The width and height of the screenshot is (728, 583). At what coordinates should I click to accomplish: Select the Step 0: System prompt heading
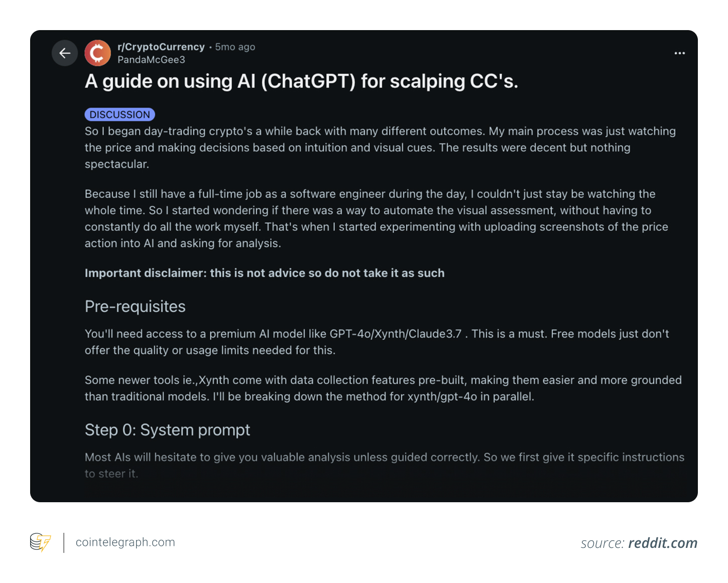pyautogui.click(x=167, y=430)
